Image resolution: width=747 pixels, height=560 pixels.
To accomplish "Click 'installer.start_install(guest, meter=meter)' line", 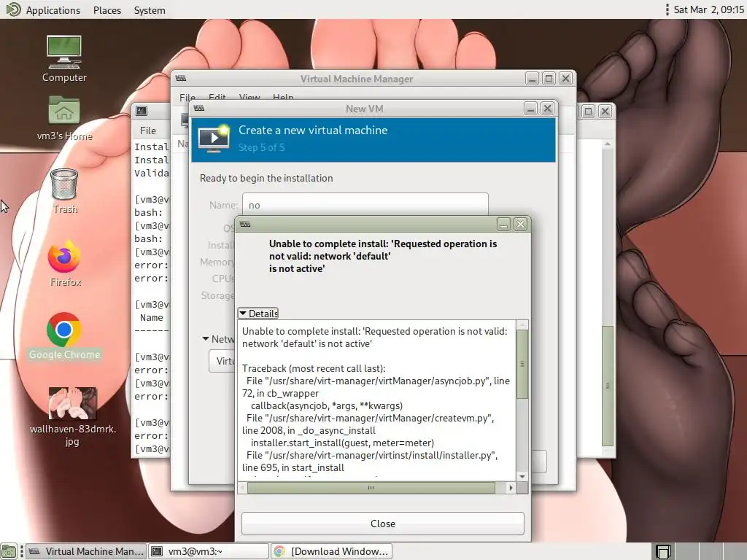I will pyautogui.click(x=342, y=443).
